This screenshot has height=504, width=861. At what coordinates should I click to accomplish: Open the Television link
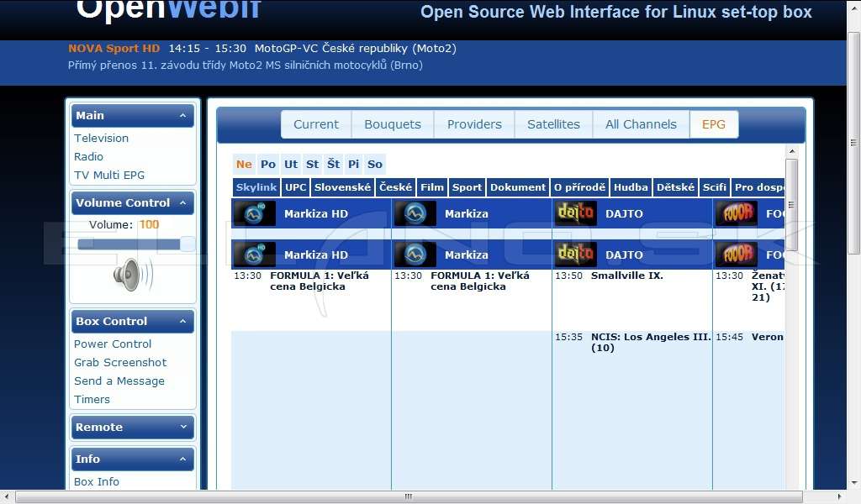[x=102, y=139]
